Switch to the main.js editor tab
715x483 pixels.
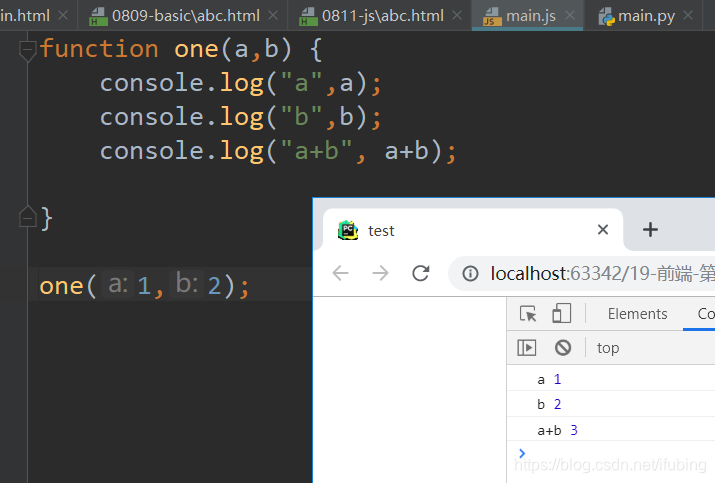pyautogui.click(x=527, y=16)
